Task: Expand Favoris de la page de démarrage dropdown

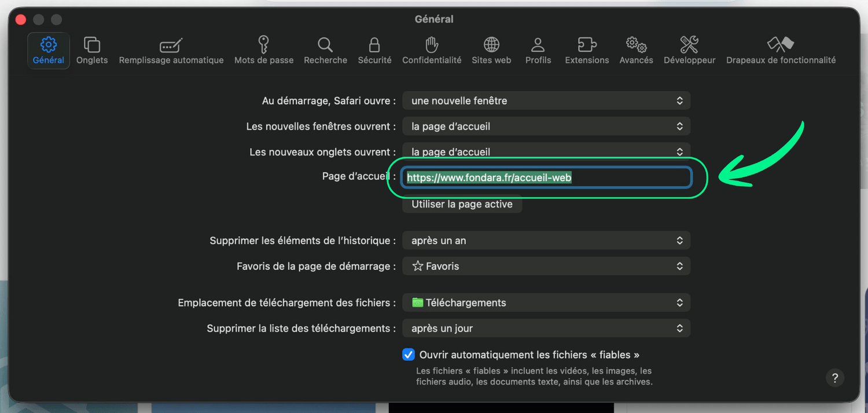Action: click(x=546, y=266)
